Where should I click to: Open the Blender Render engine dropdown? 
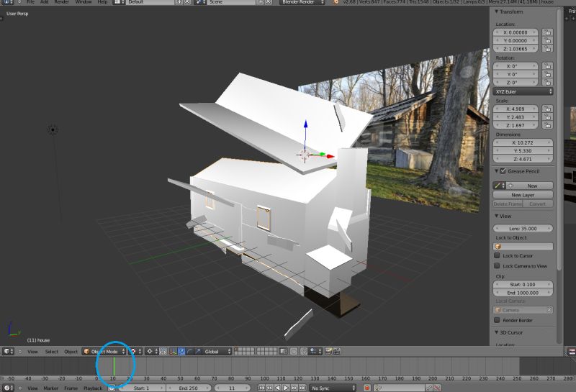[x=302, y=2]
